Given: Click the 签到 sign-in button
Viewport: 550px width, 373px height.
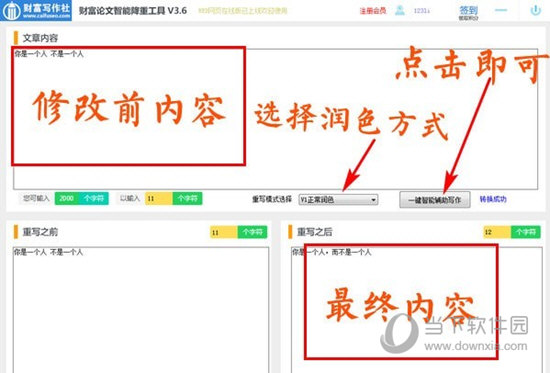Looking at the screenshot, I should (x=468, y=12).
